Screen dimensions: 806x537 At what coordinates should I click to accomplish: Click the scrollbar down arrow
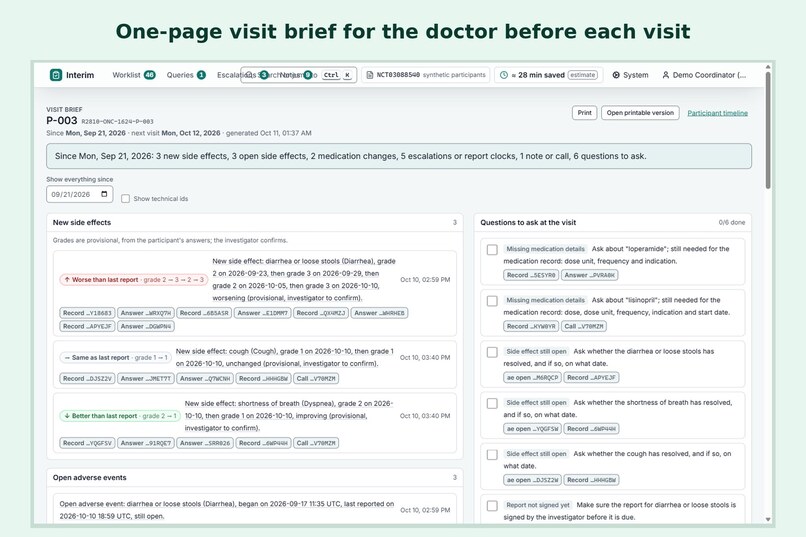click(x=768, y=520)
